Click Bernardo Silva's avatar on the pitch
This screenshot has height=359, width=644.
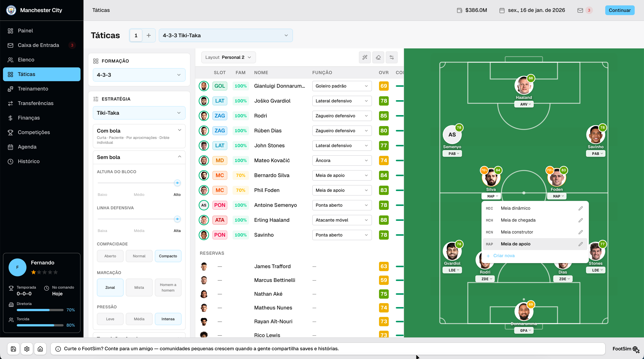click(x=491, y=177)
